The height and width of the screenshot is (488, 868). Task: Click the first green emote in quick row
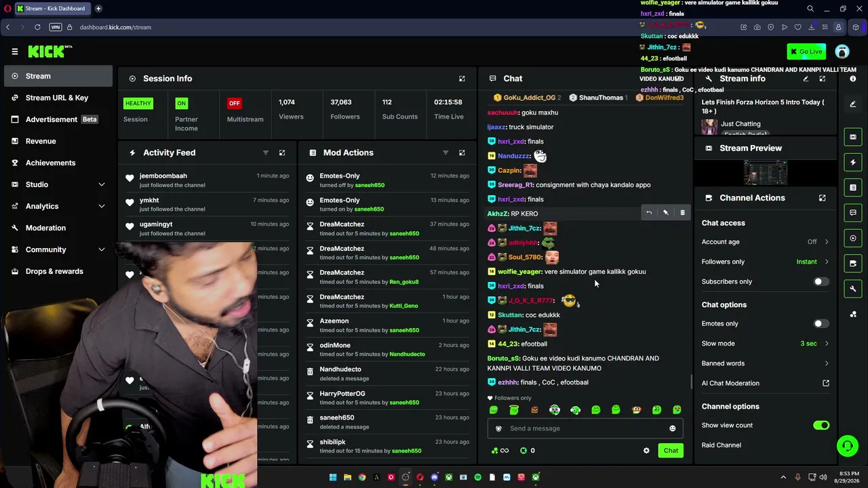pyautogui.click(x=494, y=410)
